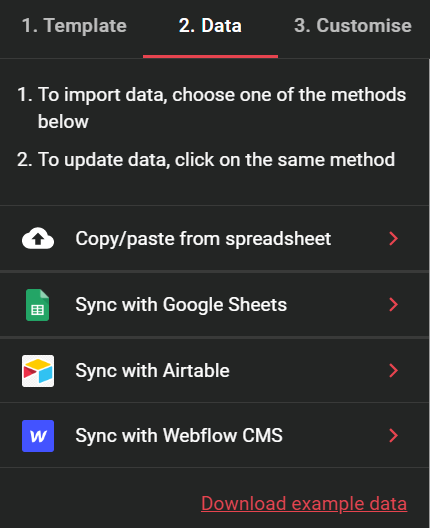Open the Download example data link

point(304,504)
